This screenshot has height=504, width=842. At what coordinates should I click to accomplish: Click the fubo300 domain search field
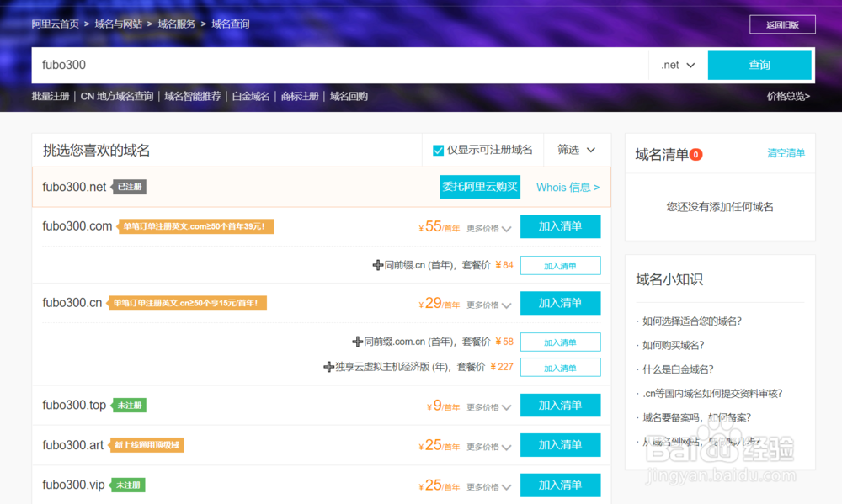tap(340, 65)
